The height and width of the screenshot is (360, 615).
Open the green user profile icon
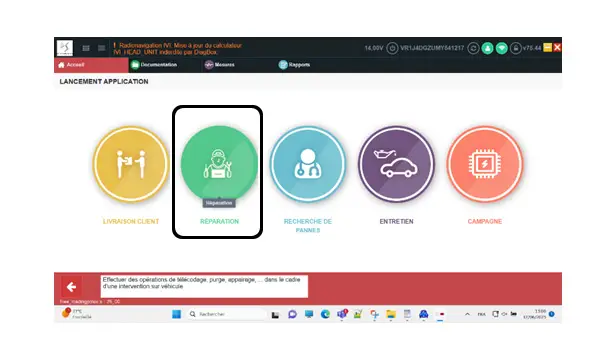coord(487,48)
